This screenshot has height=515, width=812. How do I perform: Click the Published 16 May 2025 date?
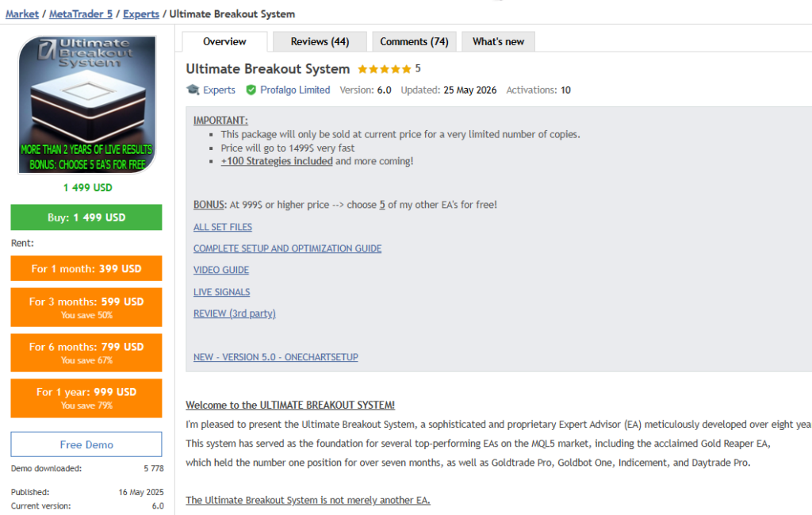141,492
